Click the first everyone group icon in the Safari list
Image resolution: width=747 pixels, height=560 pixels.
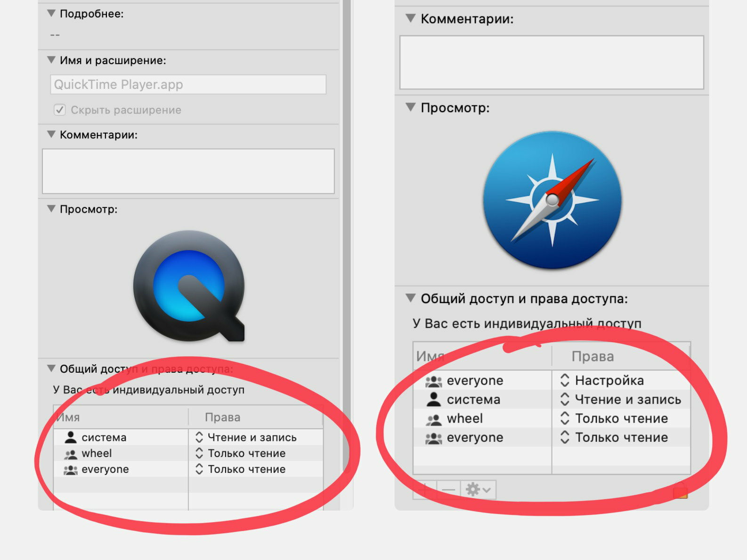point(433,381)
